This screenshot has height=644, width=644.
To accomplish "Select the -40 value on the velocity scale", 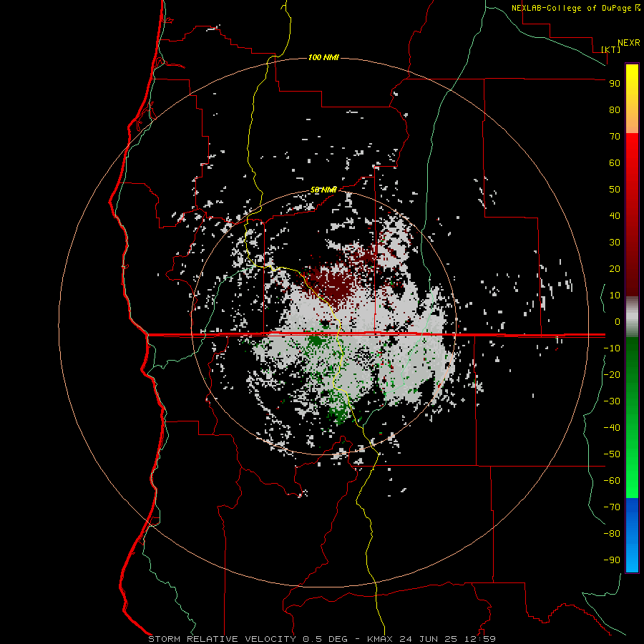I will point(612,428).
